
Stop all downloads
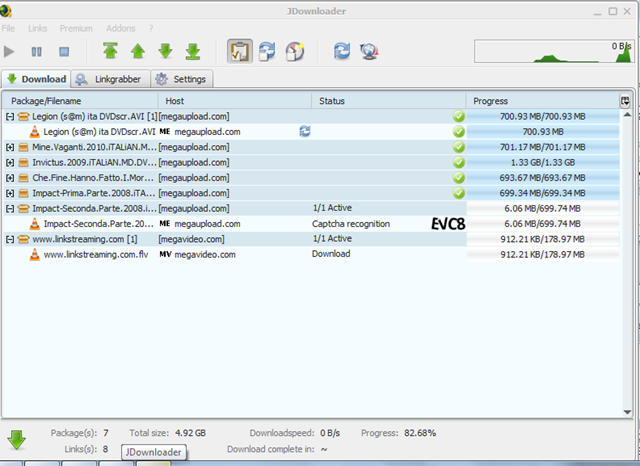[x=64, y=52]
